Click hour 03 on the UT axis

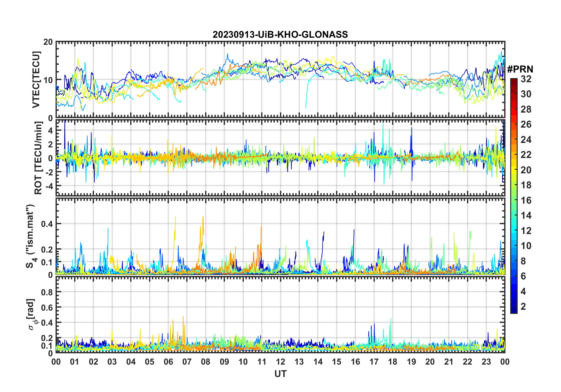(x=112, y=362)
